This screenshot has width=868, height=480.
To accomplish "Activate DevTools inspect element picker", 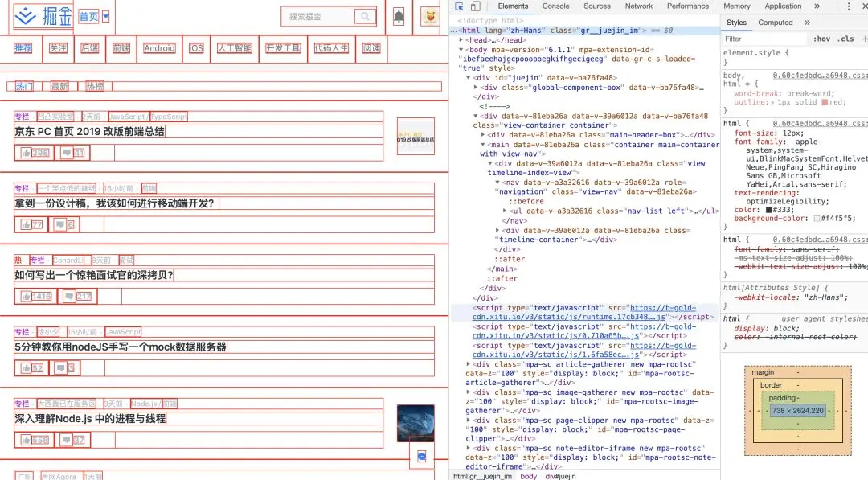I will pyautogui.click(x=459, y=6).
